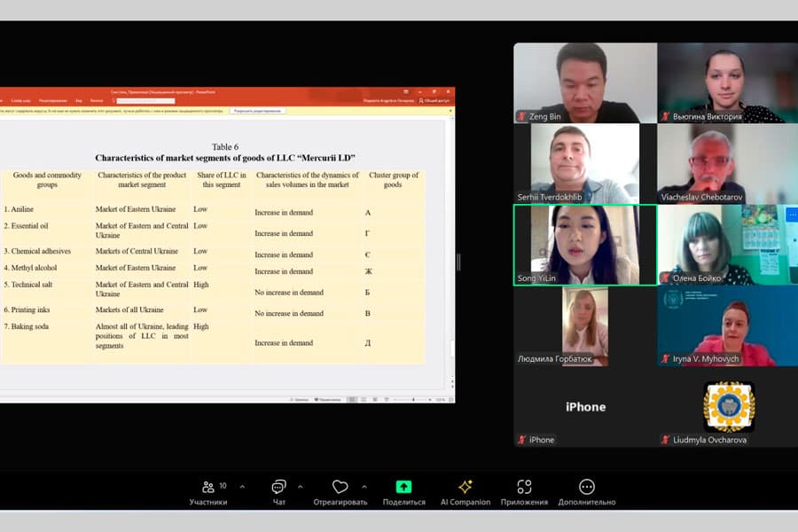
Task: Switch to Reading view icon in status bar
Action: [375, 400]
